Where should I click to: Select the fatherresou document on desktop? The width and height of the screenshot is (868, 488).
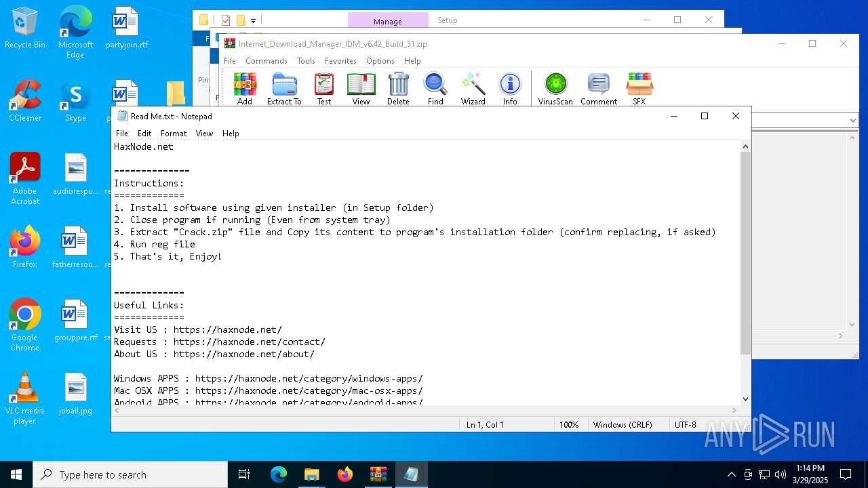pyautogui.click(x=75, y=248)
